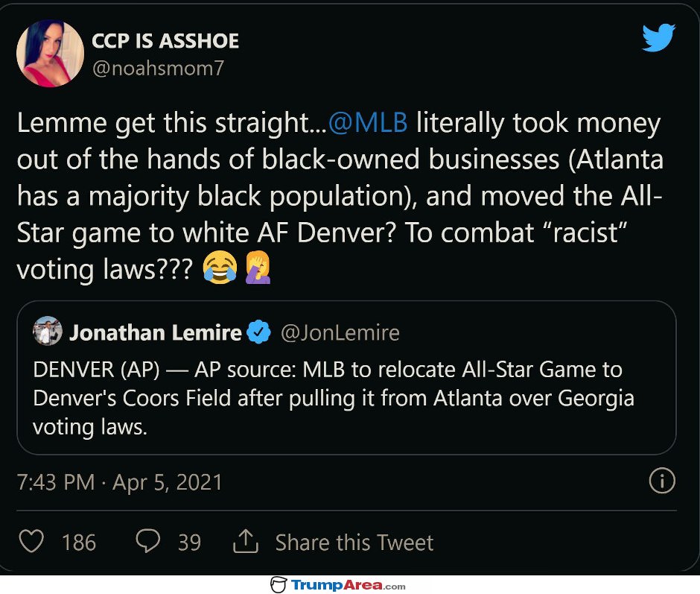Click the share upload arrow icon
700x594 pixels.
point(245,542)
